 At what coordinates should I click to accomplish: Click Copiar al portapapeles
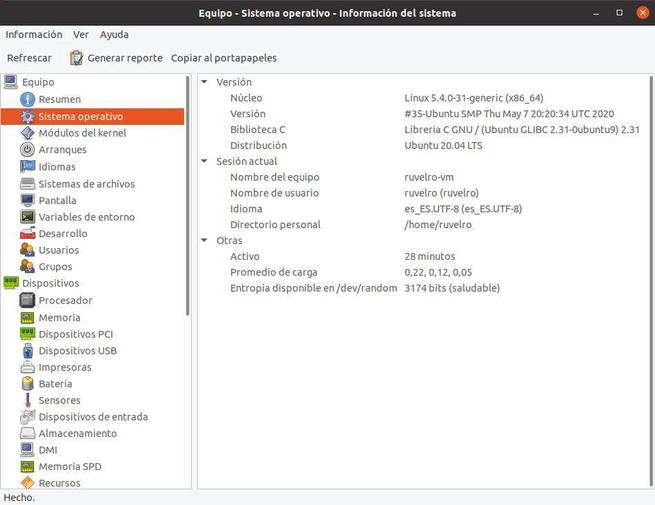224,58
